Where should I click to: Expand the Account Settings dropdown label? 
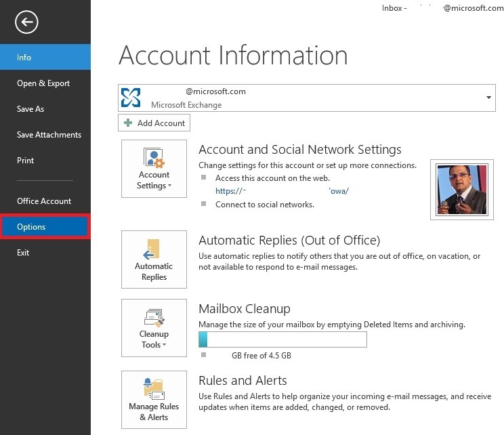click(x=154, y=180)
